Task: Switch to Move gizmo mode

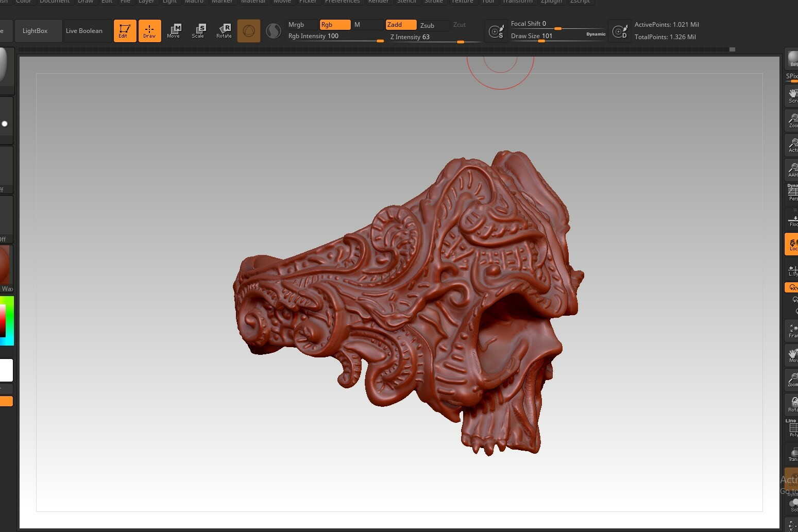Action: pos(174,31)
